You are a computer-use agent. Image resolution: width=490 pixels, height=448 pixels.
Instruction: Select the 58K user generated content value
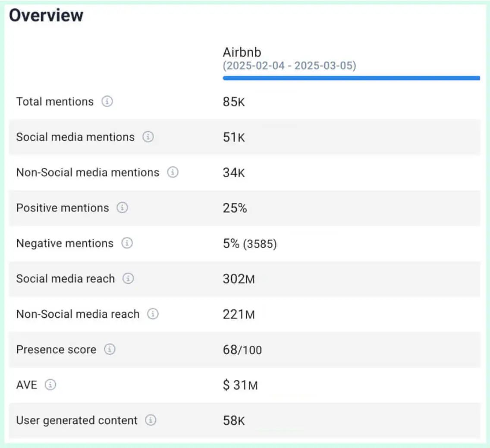(234, 420)
